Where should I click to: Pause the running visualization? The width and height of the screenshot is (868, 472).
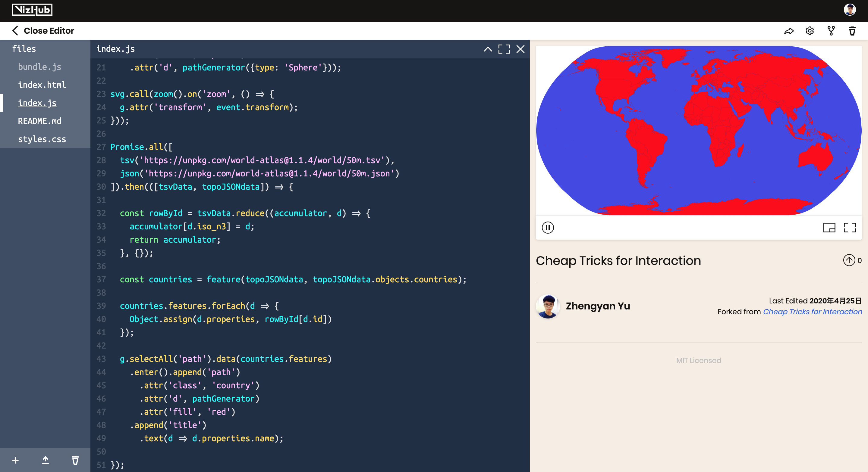548,228
